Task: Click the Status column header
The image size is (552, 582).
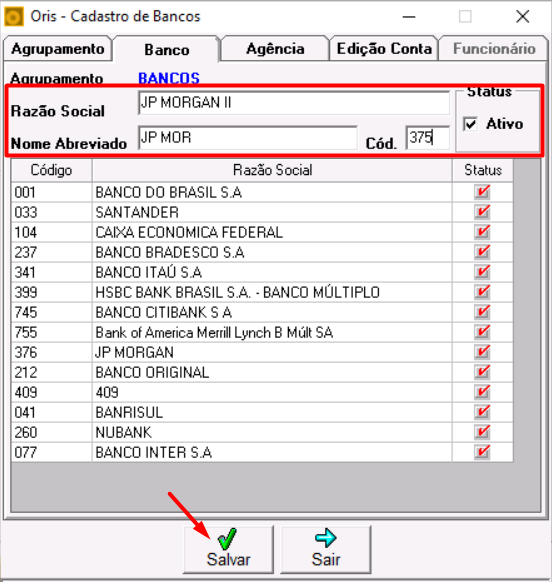Action: [x=483, y=170]
